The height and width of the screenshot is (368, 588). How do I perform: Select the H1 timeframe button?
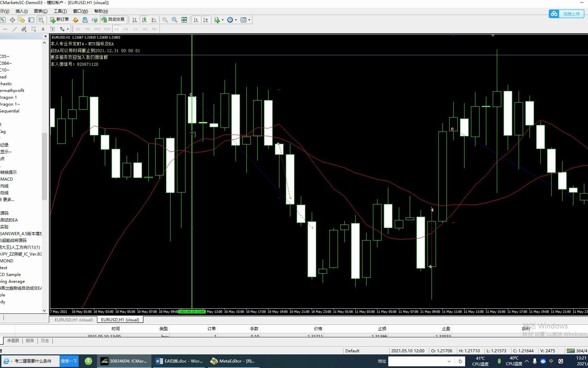point(116,29)
